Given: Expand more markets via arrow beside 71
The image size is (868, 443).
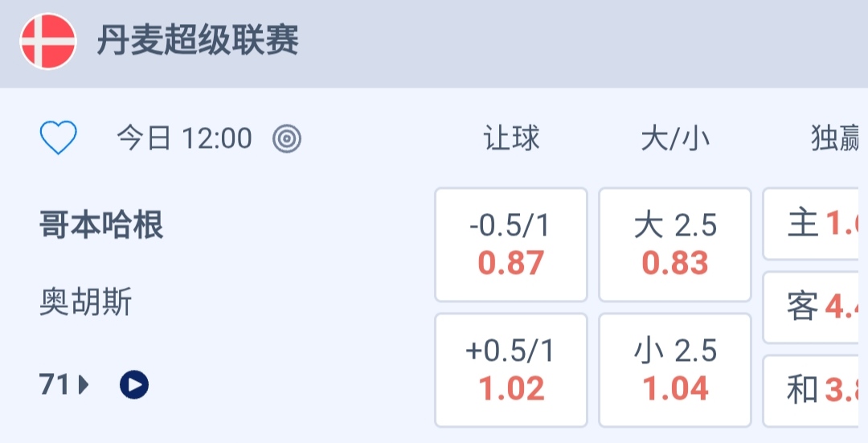Looking at the screenshot, I should click(x=84, y=386).
